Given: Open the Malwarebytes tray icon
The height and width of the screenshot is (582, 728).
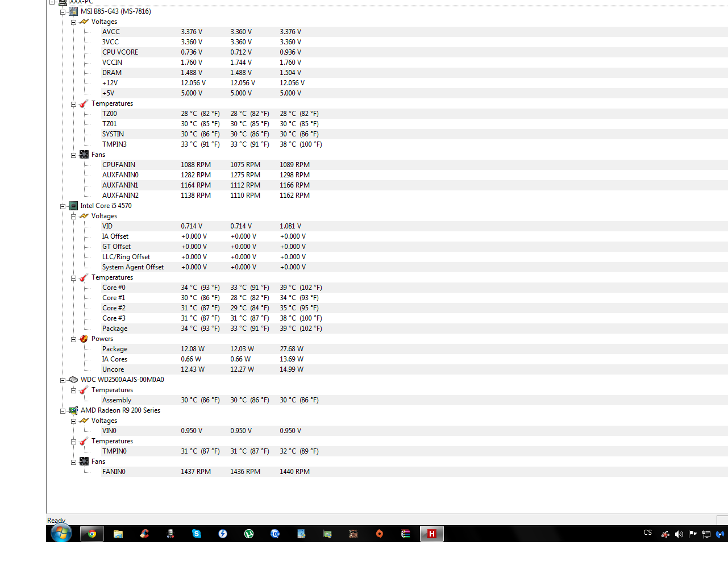Looking at the screenshot, I should [720, 534].
